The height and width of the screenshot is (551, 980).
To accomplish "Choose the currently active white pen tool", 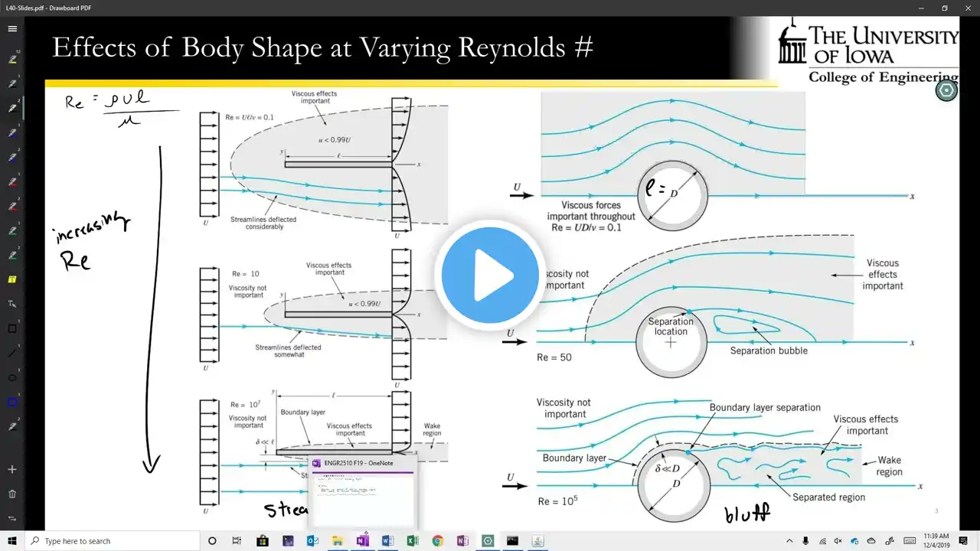I will click(12, 108).
